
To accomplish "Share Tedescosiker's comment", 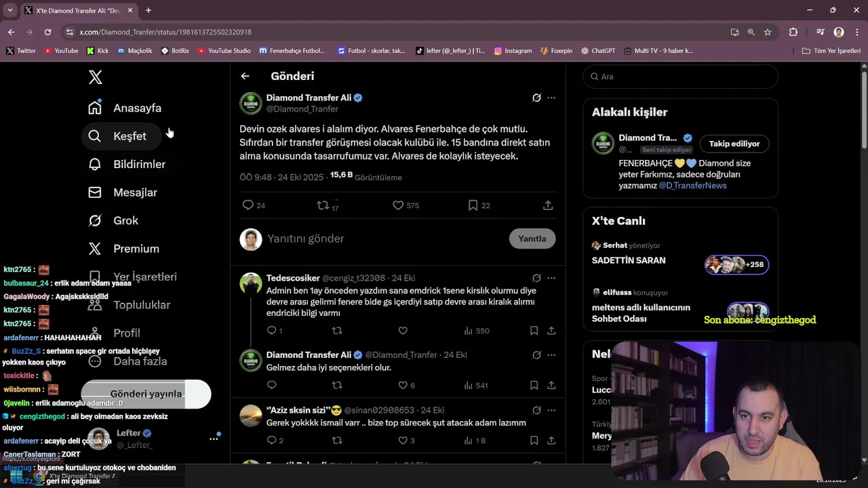I will tap(551, 331).
